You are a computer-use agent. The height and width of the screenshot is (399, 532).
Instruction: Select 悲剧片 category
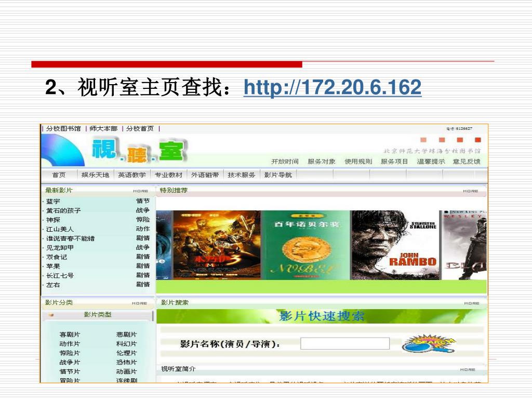tap(126, 335)
